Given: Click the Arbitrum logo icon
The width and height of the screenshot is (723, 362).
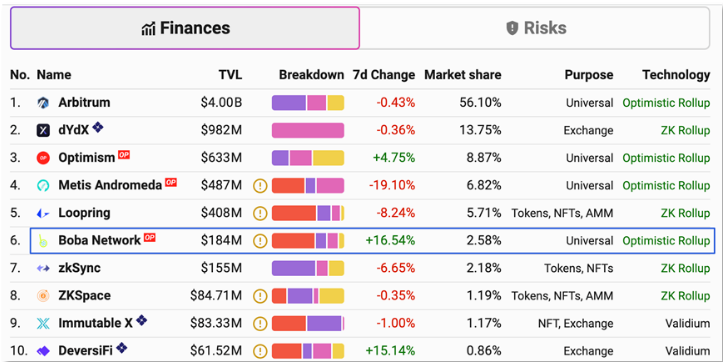Looking at the screenshot, I should coord(43,103).
